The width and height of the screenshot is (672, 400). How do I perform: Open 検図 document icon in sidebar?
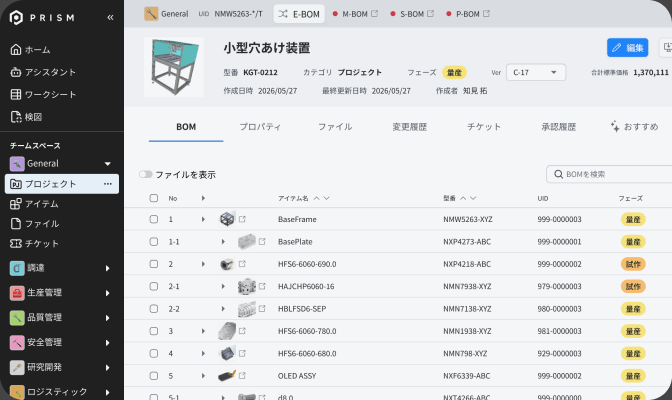[16, 117]
